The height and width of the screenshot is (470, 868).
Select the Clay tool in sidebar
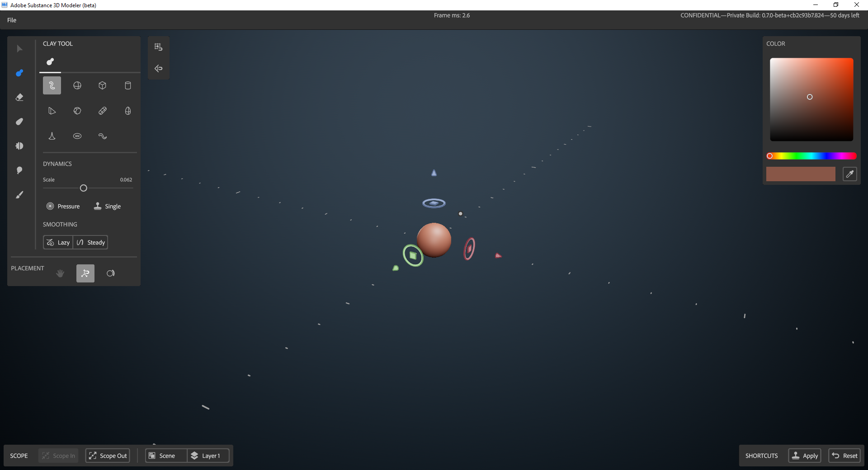19,73
